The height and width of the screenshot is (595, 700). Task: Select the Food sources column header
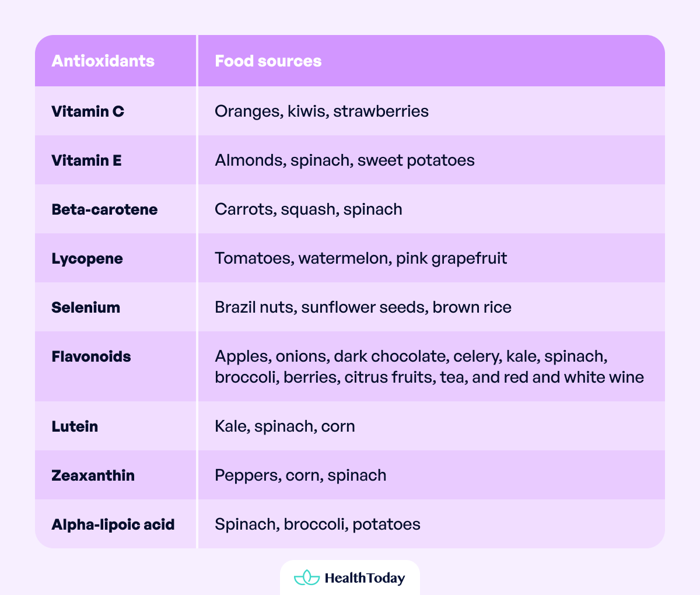coord(268,61)
